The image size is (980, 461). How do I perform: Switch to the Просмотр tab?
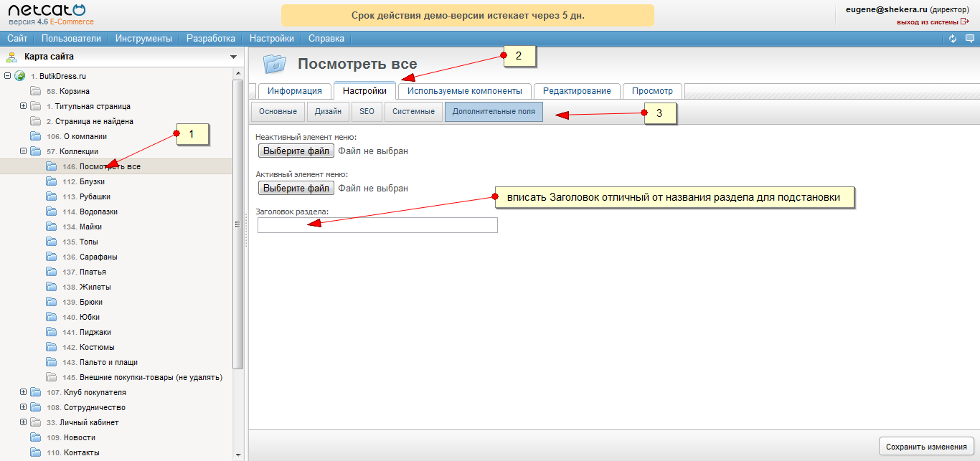tap(652, 91)
